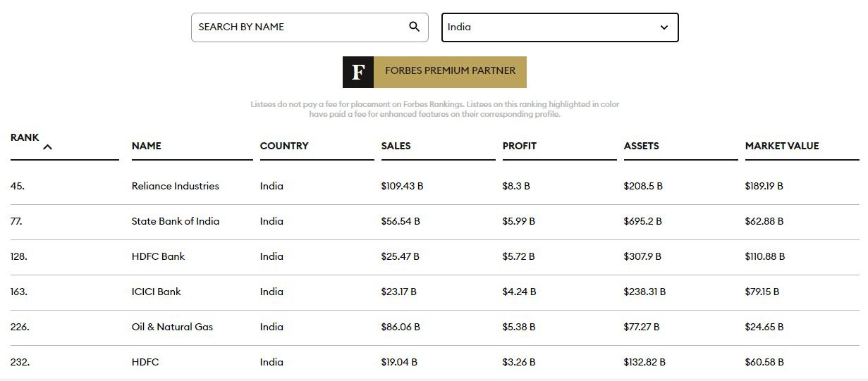The height and width of the screenshot is (381, 868).
Task: Focus the Search By Name field
Action: pyautogui.click(x=310, y=27)
